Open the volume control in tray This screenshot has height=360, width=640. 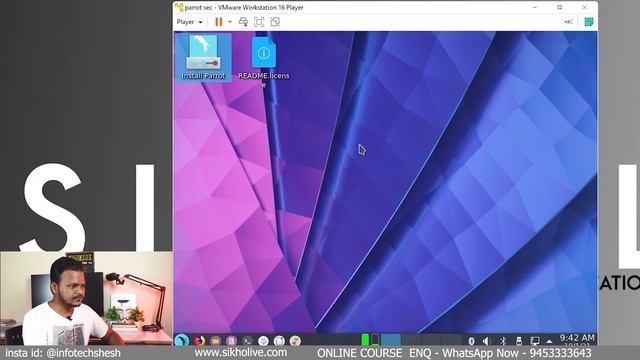pyautogui.click(x=486, y=341)
